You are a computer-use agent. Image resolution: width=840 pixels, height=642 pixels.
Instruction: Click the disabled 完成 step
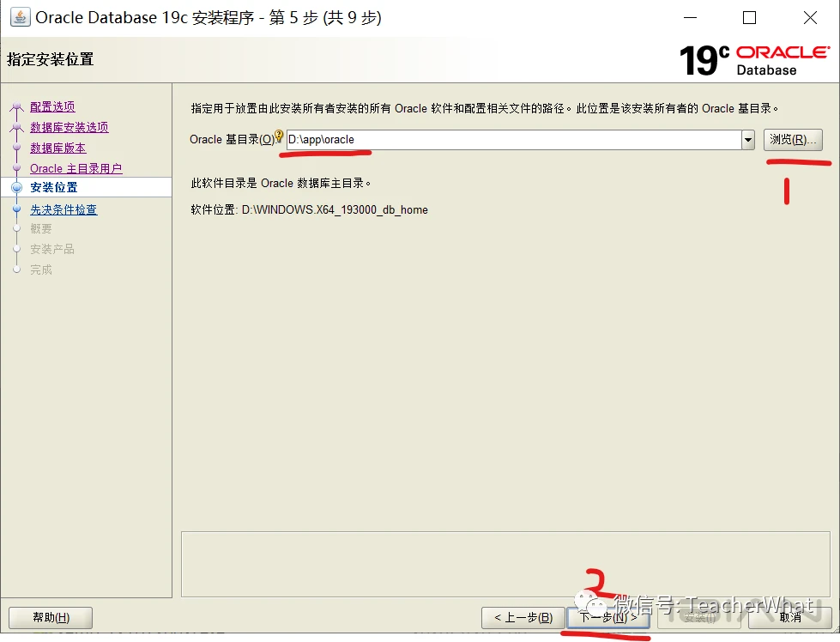pyautogui.click(x=40, y=270)
